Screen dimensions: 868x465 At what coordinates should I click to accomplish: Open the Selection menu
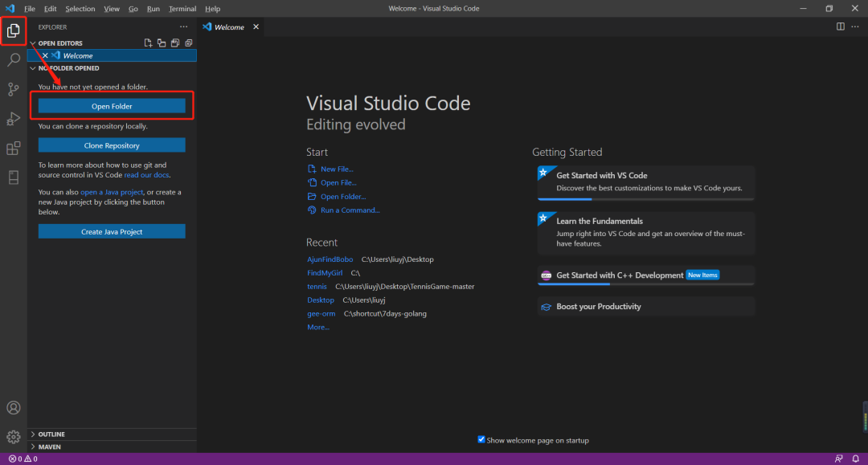80,9
